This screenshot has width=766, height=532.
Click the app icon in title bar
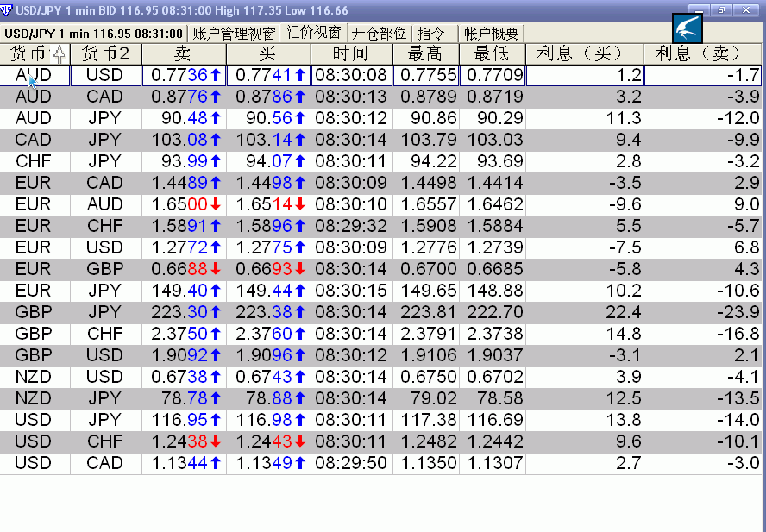pos(7,10)
